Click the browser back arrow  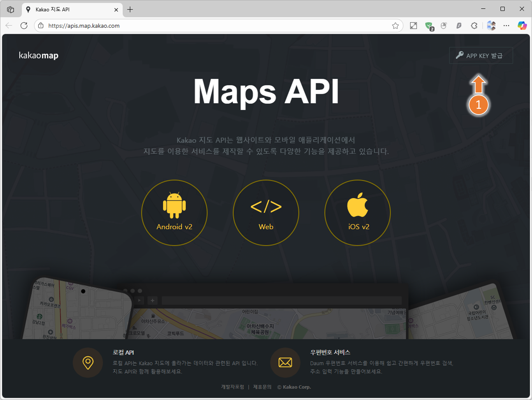click(x=9, y=26)
